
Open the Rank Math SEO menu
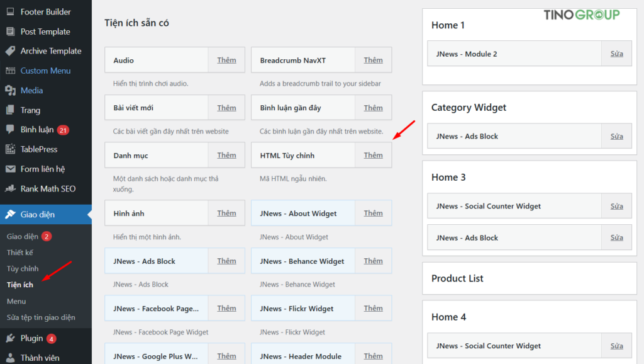[48, 189]
